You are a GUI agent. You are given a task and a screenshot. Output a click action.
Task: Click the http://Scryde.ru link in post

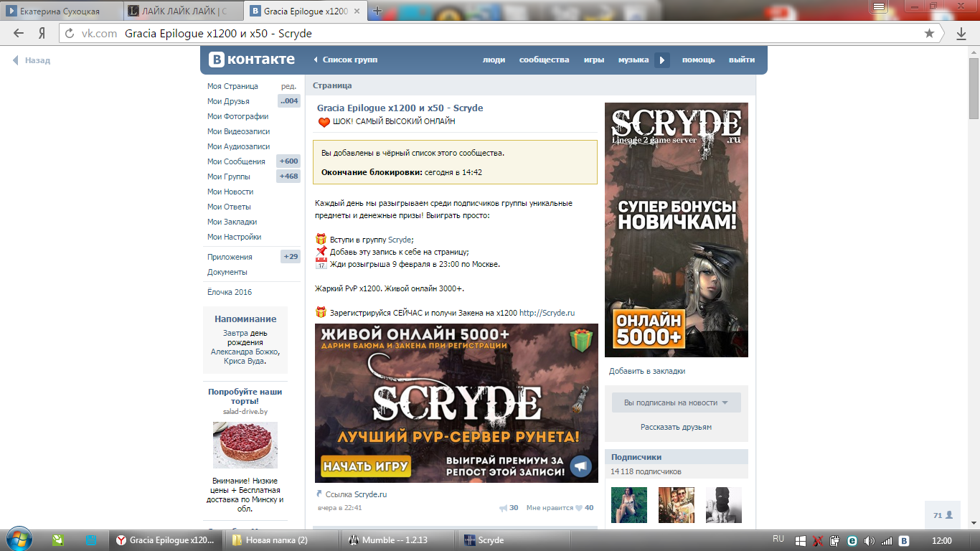pyautogui.click(x=547, y=313)
